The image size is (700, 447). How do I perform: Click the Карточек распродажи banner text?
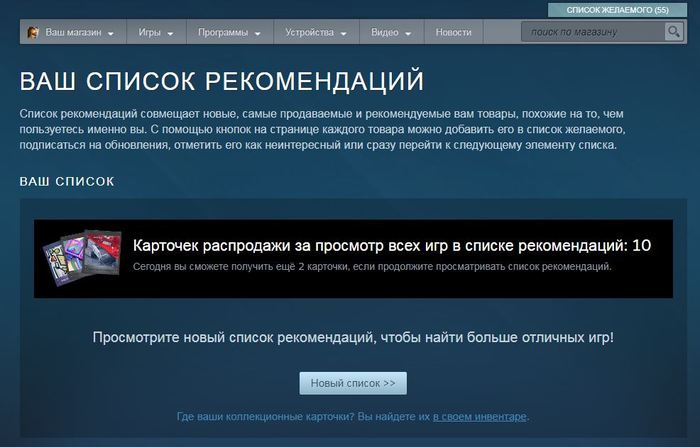391,246
